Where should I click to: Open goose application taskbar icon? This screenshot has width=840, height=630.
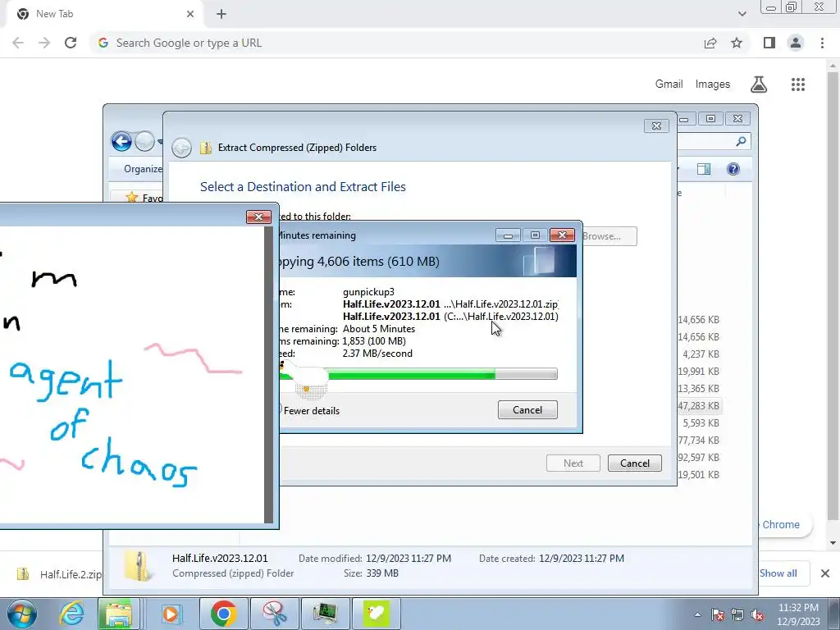click(x=376, y=614)
